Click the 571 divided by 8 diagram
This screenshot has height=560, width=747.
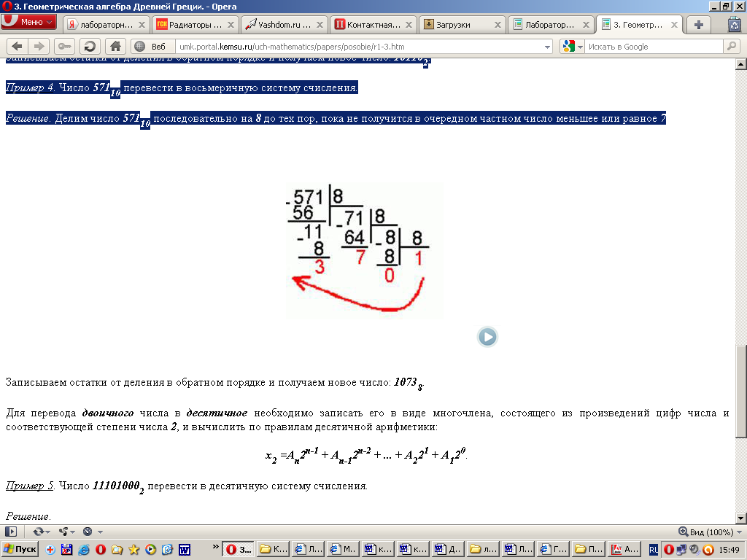364,251
